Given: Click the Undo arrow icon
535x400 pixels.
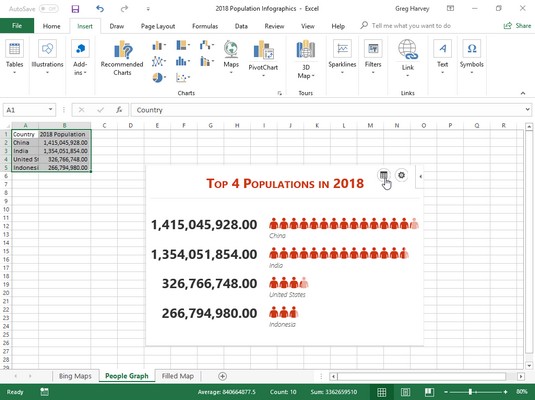Looking at the screenshot, I should pyautogui.click(x=100, y=9).
